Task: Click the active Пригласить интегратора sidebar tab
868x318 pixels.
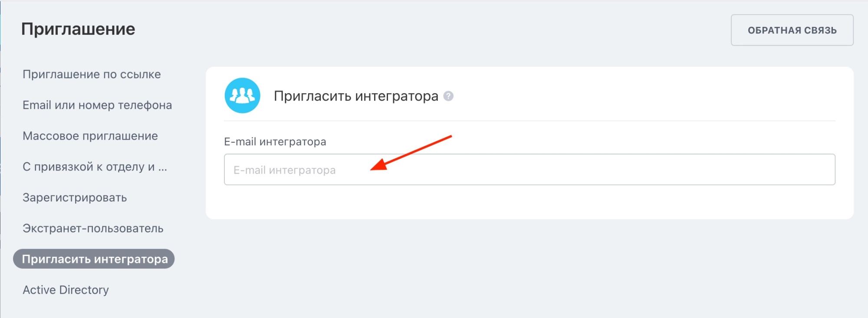Action: click(94, 259)
